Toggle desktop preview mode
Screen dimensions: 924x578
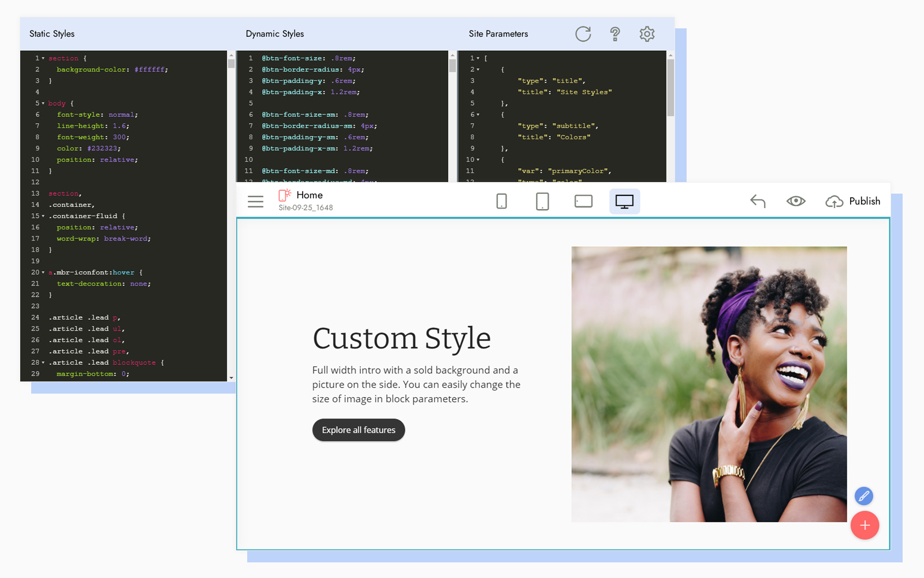click(625, 201)
